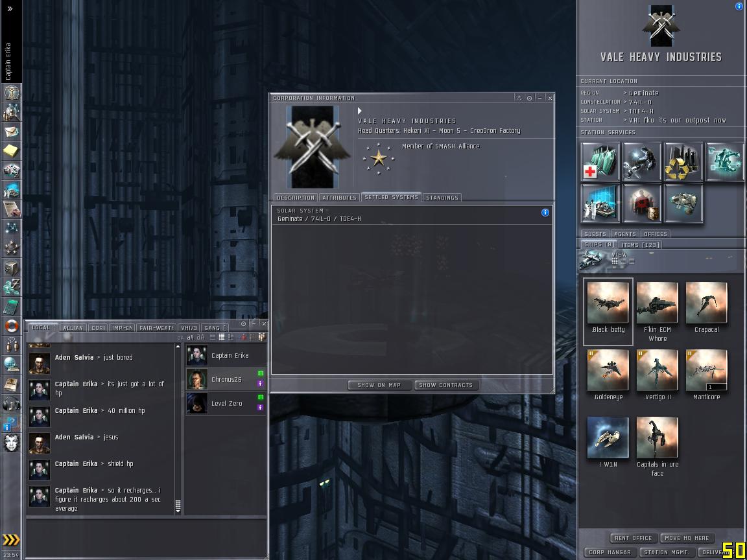The image size is (747, 560).
Task: Open People & Places from sidebar
Action: coord(11,112)
